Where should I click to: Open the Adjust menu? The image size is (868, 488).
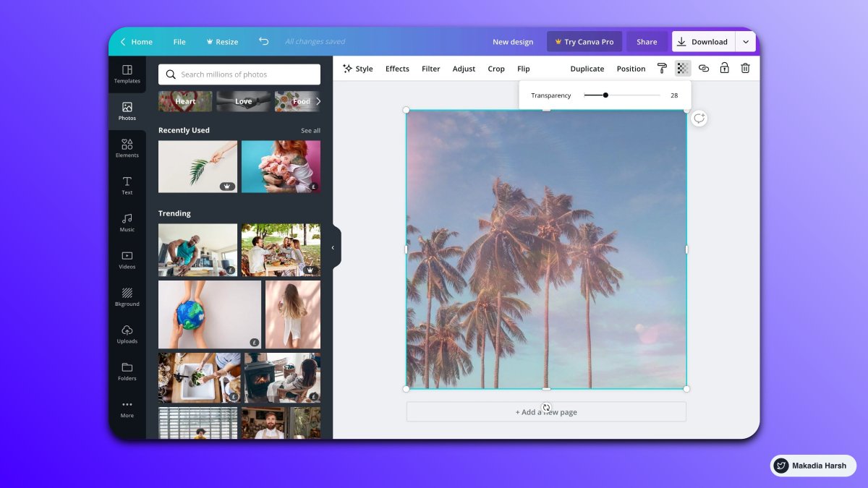[x=464, y=69]
